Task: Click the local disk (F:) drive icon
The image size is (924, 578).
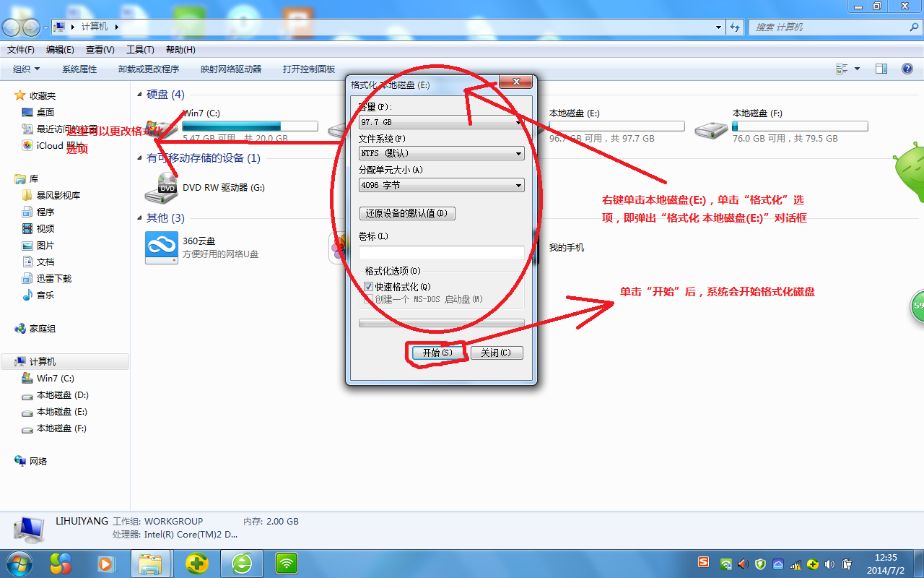Action: (x=710, y=130)
